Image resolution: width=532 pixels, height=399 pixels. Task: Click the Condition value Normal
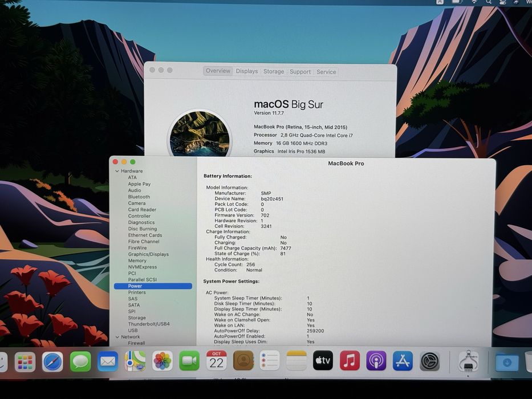254,270
